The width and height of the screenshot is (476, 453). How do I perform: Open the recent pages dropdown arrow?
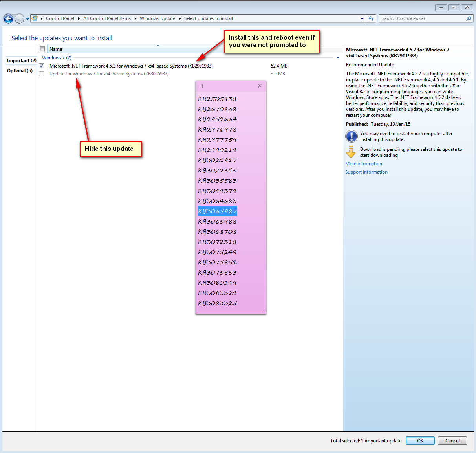click(x=27, y=18)
